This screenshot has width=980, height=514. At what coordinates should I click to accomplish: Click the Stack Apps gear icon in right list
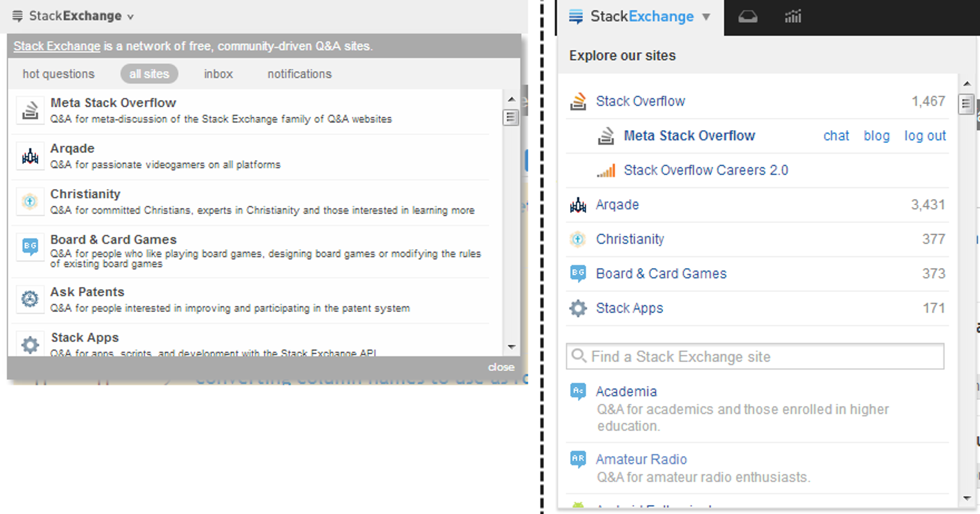click(x=578, y=308)
